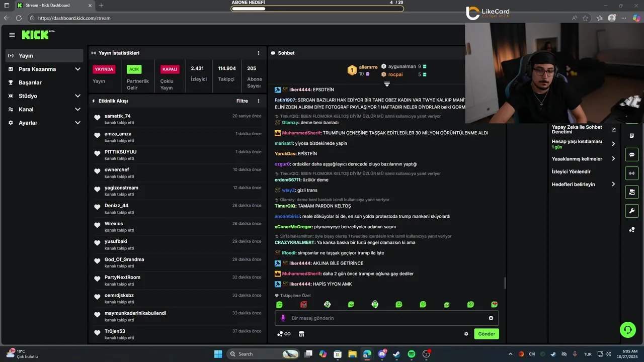This screenshot has height=362, width=644.
Task: Click amza_amza in activity feed
Action: [x=118, y=134]
